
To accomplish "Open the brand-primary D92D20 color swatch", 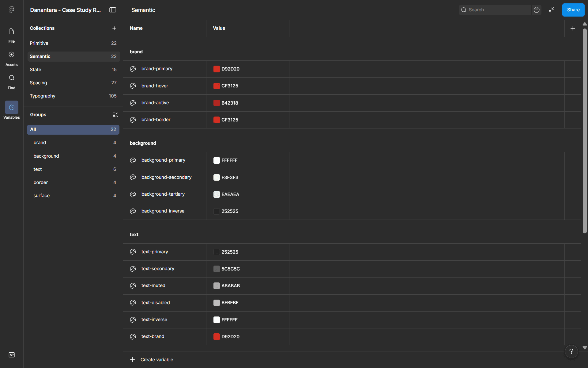I will (x=217, y=69).
